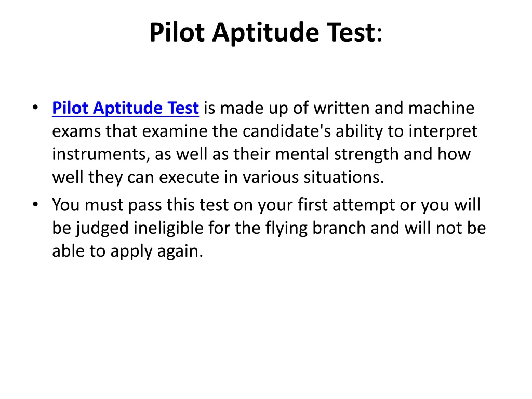Open the Pilot Aptitude Test hyperlink

click(125, 108)
